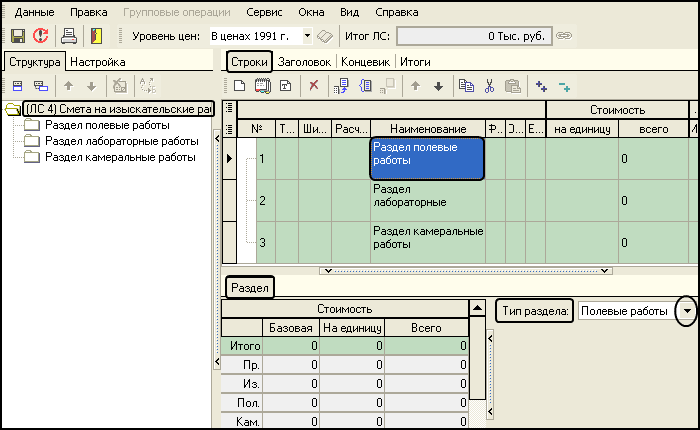Click the Раздел камеральные работы table cell

[427, 237]
